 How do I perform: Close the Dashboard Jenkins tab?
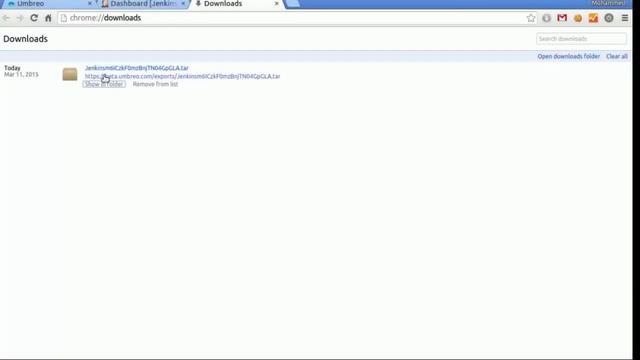(x=183, y=4)
